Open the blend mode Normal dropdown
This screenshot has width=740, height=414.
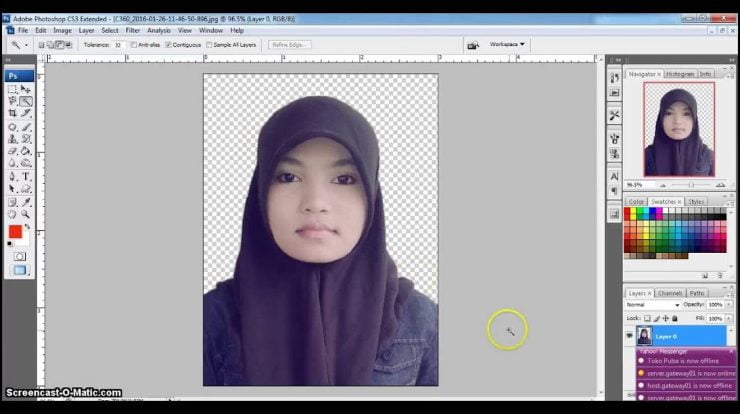[653, 304]
